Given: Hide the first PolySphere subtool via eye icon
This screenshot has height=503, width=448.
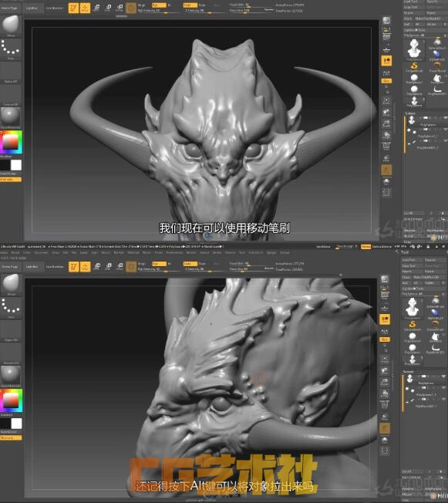Looking at the screenshot, I should pyautogui.click(x=444, y=377).
